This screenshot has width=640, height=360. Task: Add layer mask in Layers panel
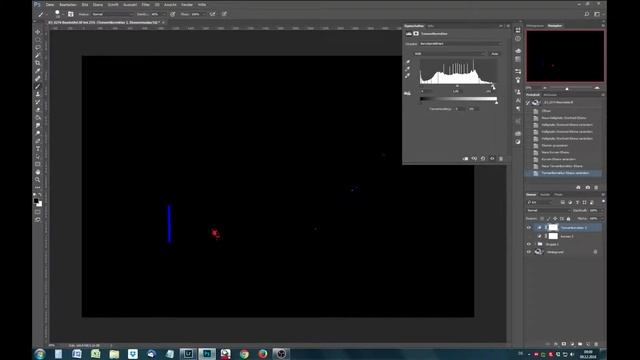[564, 344]
